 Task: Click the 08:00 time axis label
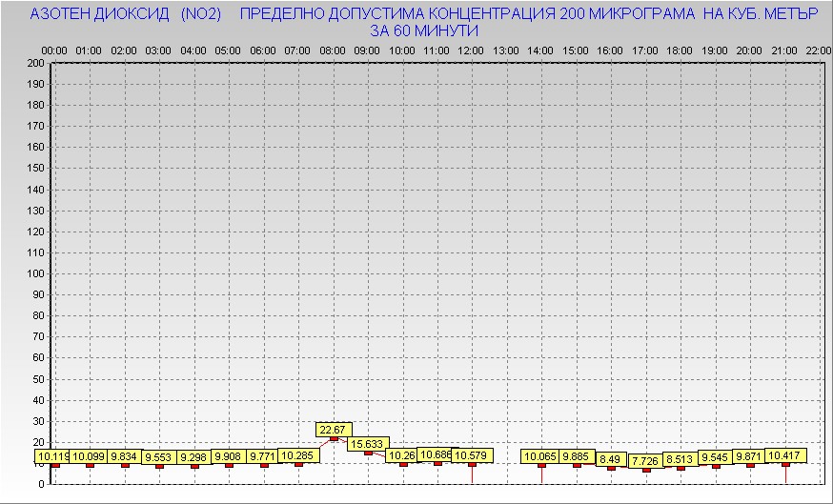[333, 50]
